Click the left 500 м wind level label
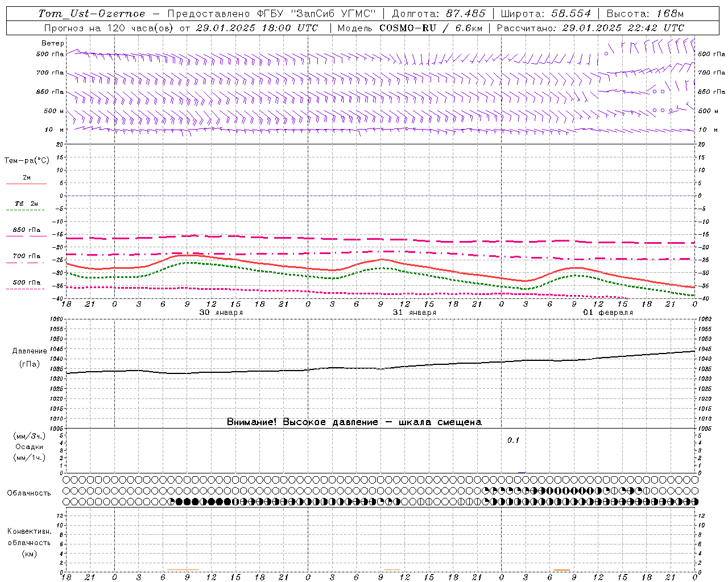Image resolution: width=728 pixels, height=582 pixels. (54, 111)
